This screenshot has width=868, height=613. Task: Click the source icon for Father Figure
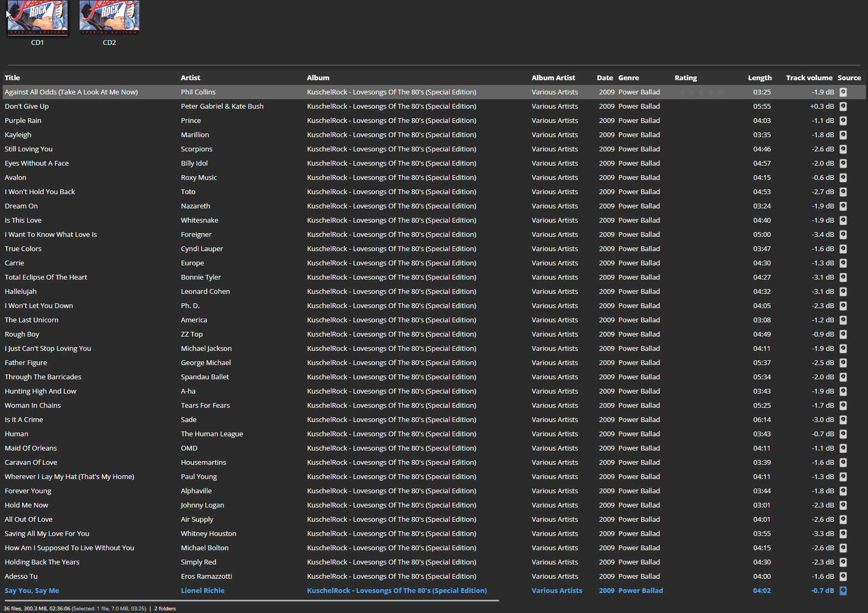[843, 363]
